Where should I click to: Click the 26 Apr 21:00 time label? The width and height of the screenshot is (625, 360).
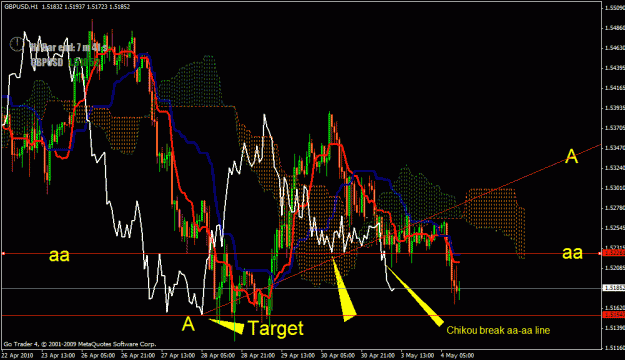[138, 355]
